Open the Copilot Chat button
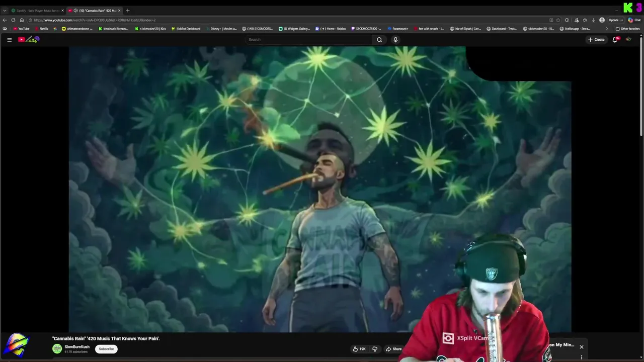Screen dimensions: 644x362 pos(634,20)
